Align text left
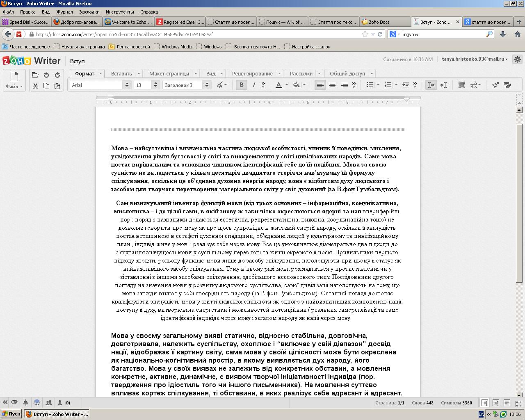This screenshot has height=420, width=525. pyautogui.click(x=320, y=85)
